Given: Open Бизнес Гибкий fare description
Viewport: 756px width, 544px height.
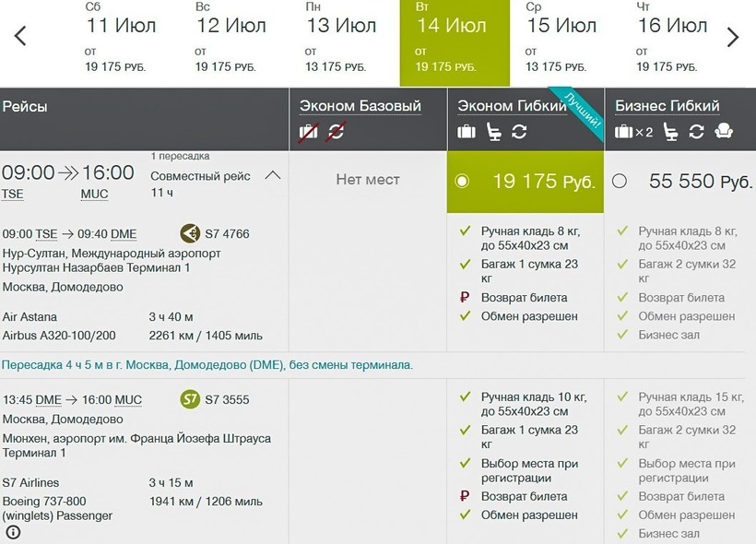Looking at the screenshot, I should [667, 106].
